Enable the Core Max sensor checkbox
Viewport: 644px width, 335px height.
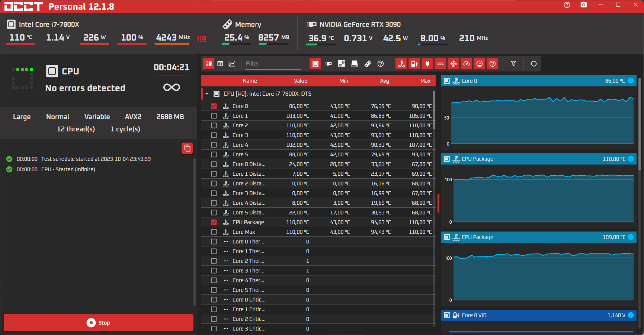tap(214, 232)
